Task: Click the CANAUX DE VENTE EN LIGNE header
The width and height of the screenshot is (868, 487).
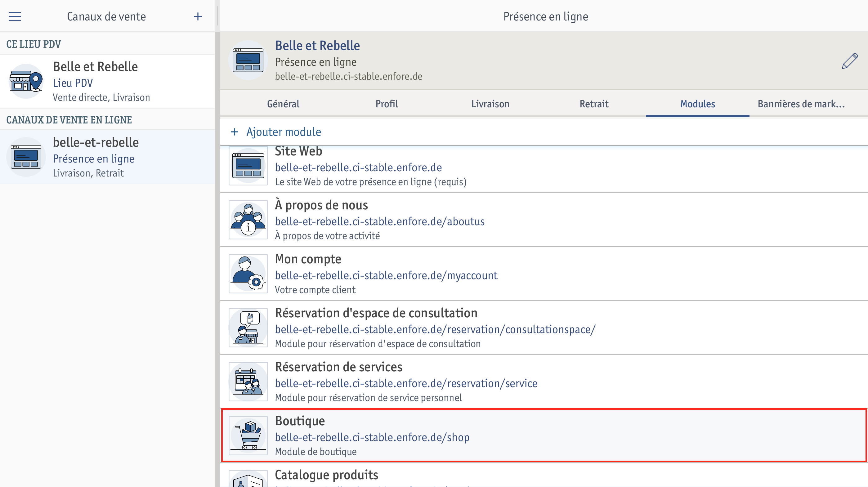Action: [x=69, y=120]
